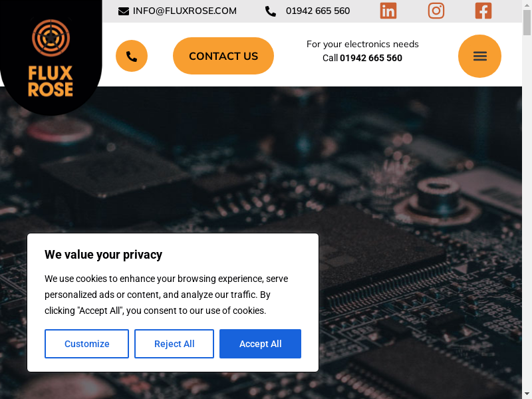The width and height of the screenshot is (532, 399).
Task: Click the 01942 665 560 number in the grey top bar
Action: pyautogui.click(x=318, y=11)
